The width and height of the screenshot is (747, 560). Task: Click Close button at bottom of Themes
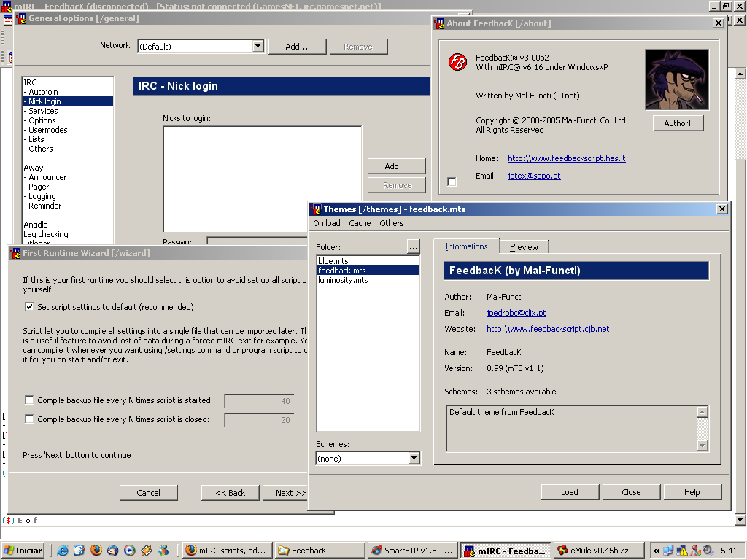coord(631,492)
